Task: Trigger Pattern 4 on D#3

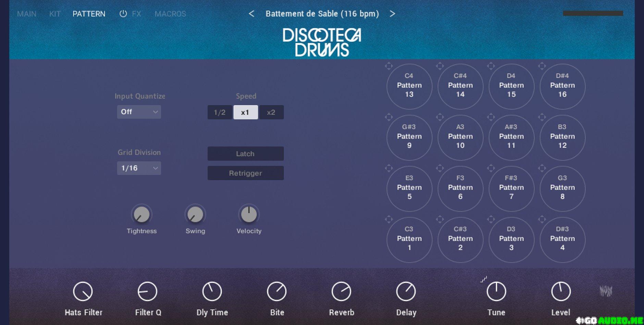Action: click(562, 240)
